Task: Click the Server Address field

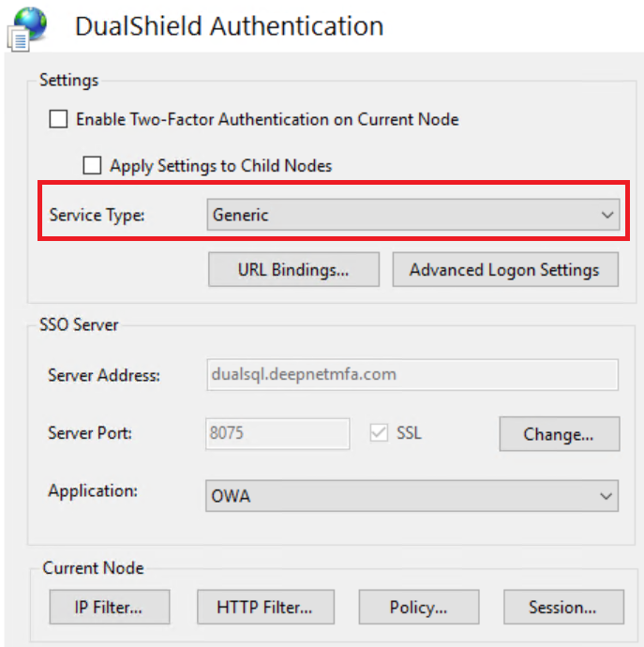Action: [412, 374]
